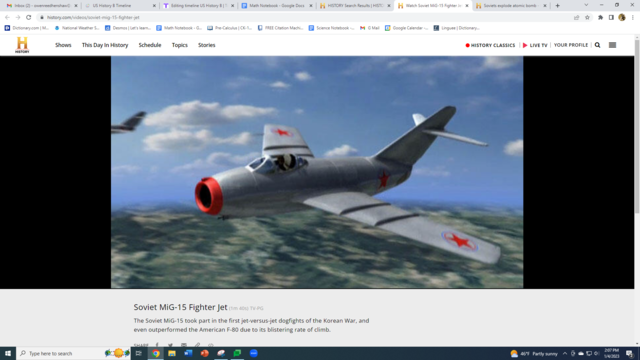
Task: Open the notification center icon
Action: coord(629,353)
